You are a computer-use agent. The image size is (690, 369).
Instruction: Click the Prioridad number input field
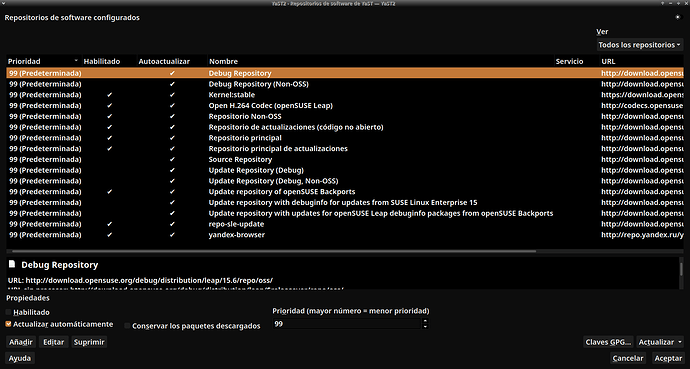(x=347, y=324)
